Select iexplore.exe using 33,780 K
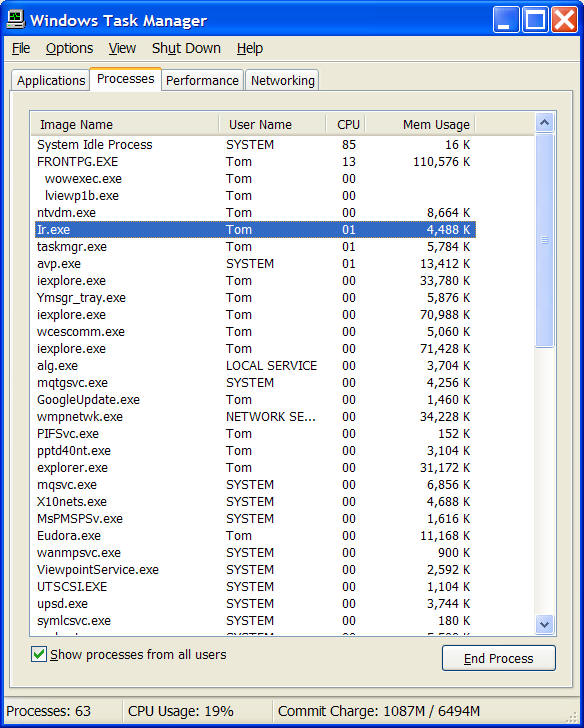584x728 pixels. click(x=254, y=281)
